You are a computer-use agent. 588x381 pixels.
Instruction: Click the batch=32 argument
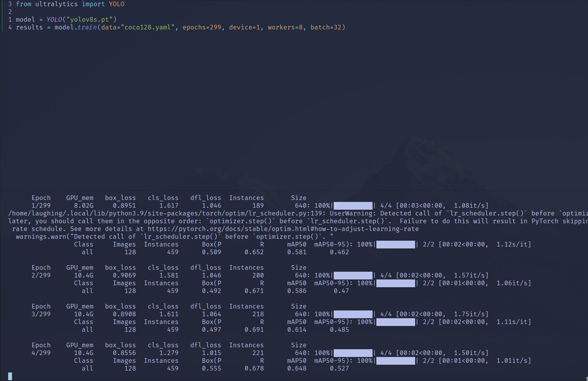pos(327,27)
